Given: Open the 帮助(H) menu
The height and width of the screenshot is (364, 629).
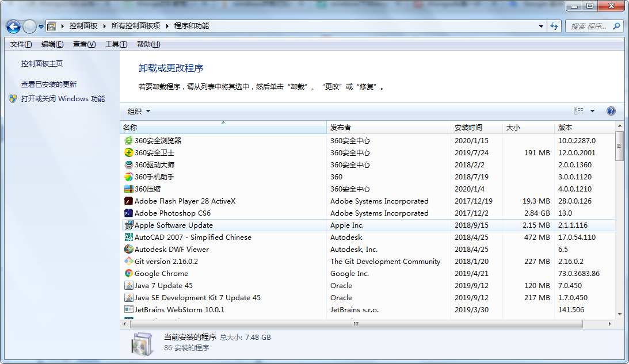Looking at the screenshot, I should (x=148, y=44).
